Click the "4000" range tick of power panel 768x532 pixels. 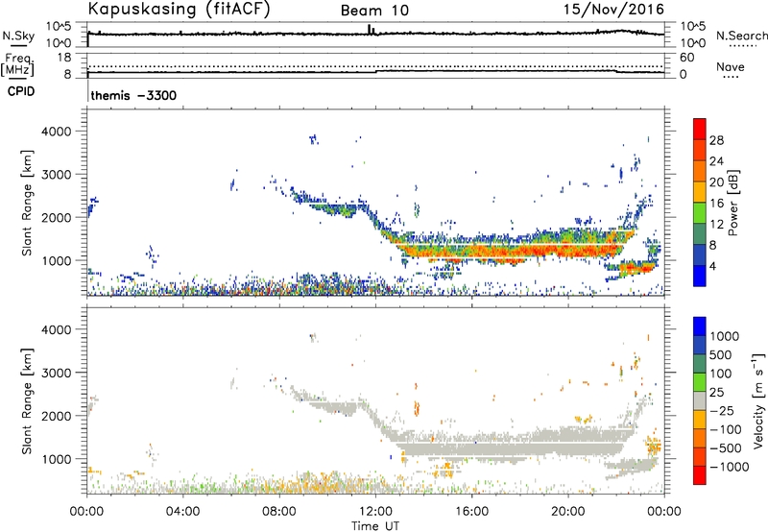(57, 132)
